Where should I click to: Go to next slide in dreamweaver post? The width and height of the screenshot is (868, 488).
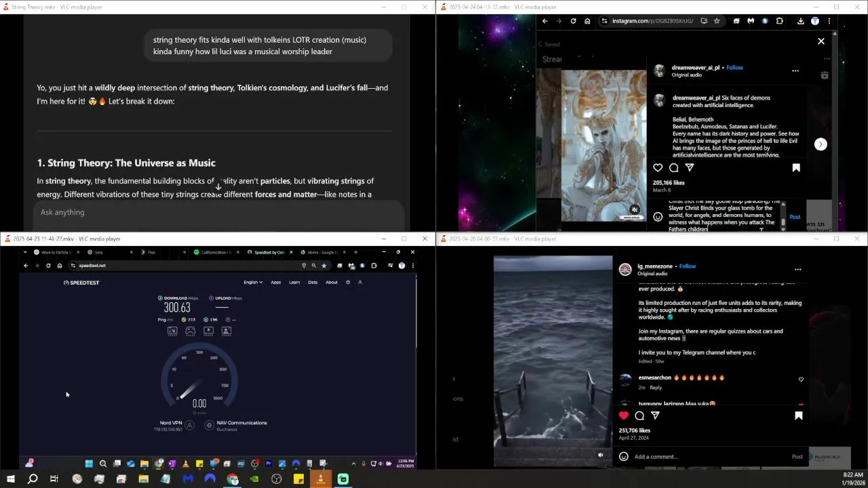click(x=821, y=144)
